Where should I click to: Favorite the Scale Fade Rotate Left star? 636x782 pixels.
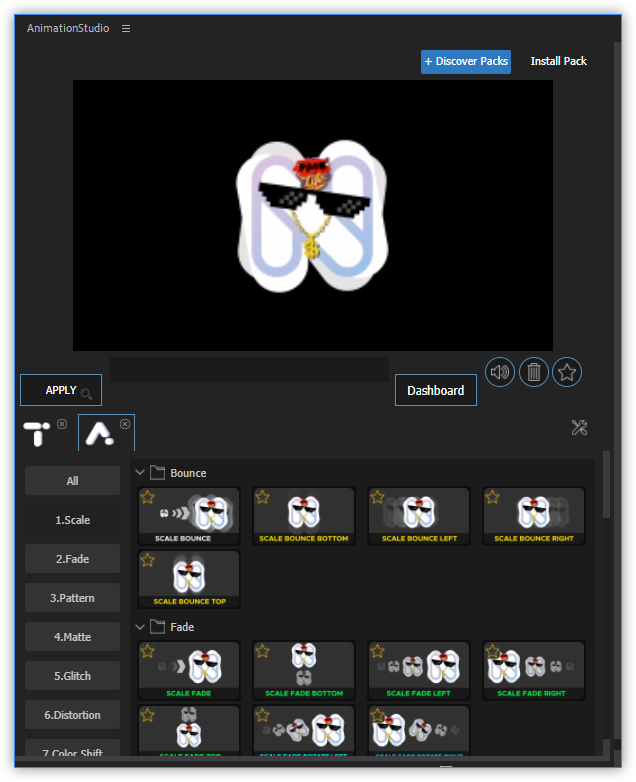262,716
